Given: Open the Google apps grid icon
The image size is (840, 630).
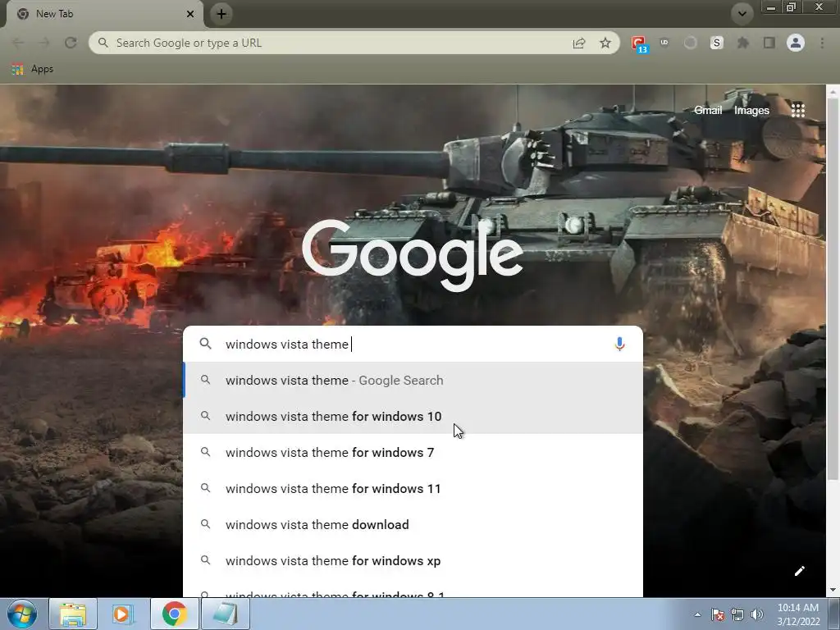Looking at the screenshot, I should tap(798, 110).
